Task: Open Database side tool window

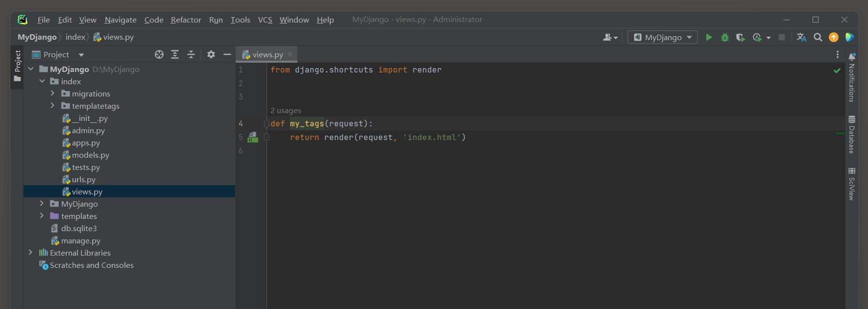Action: (852, 135)
